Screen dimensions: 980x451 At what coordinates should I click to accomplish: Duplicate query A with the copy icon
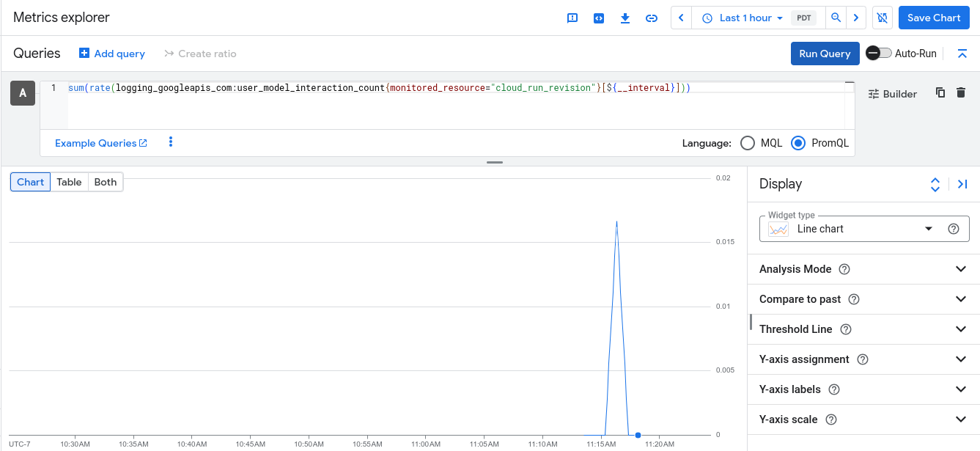[x=940, y=92]
